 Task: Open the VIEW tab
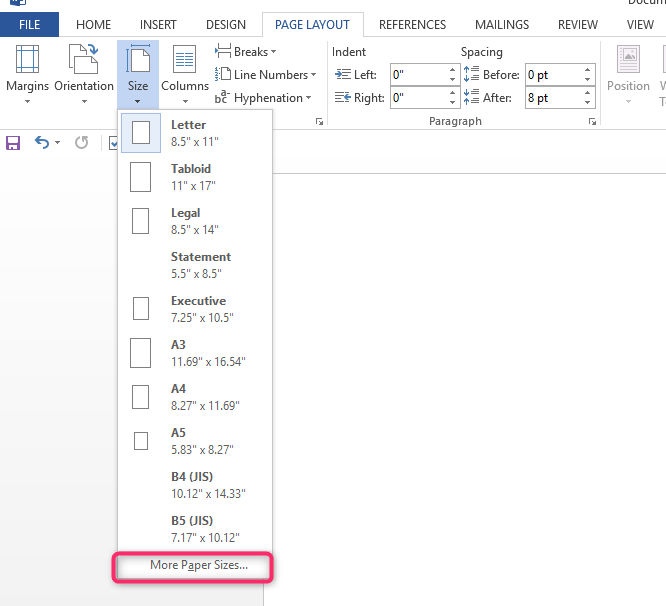640,25
